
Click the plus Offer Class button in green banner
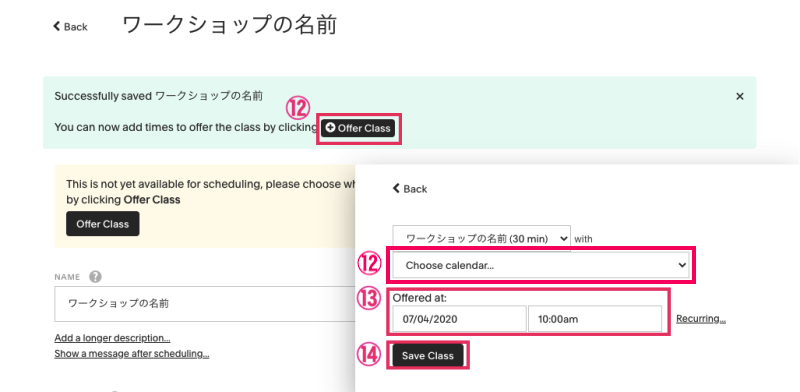point(358,128)
